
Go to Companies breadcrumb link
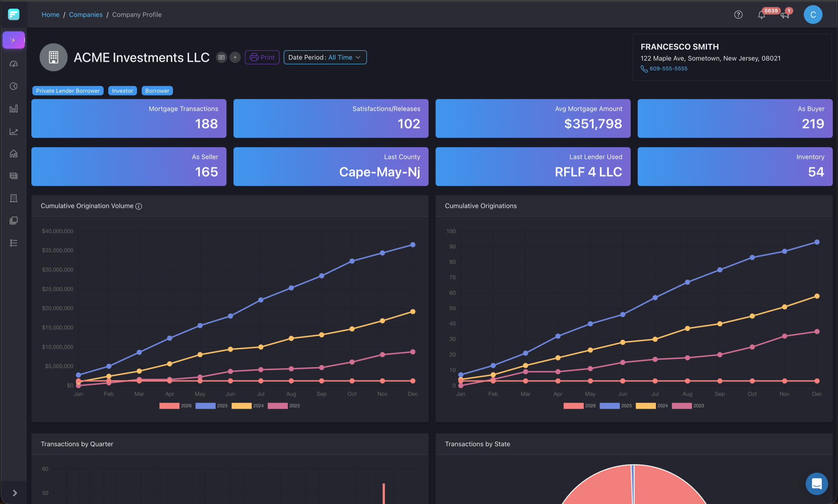click(x=86, y=15)
